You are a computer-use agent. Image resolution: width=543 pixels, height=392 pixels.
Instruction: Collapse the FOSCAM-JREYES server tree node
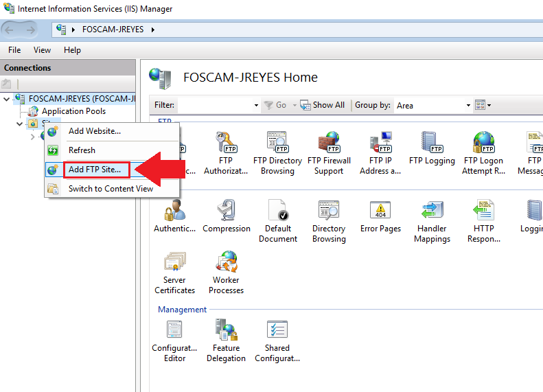pyautogui.click(x=6, y=99)
